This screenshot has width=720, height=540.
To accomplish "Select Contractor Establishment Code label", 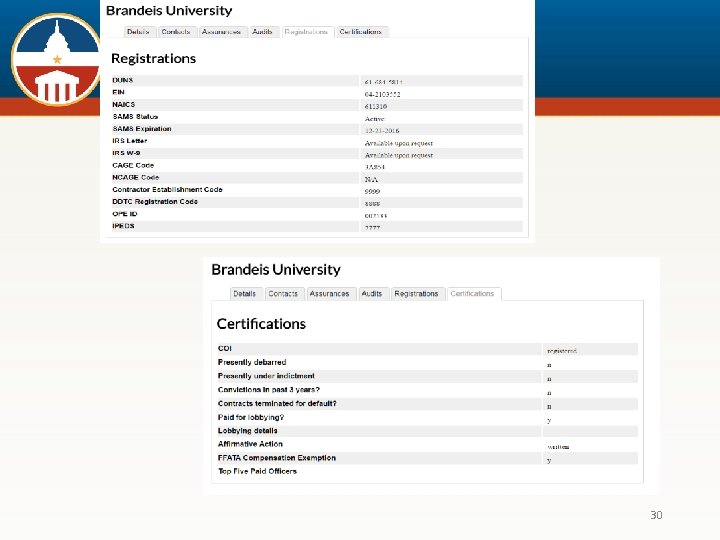I will [167, 189].
